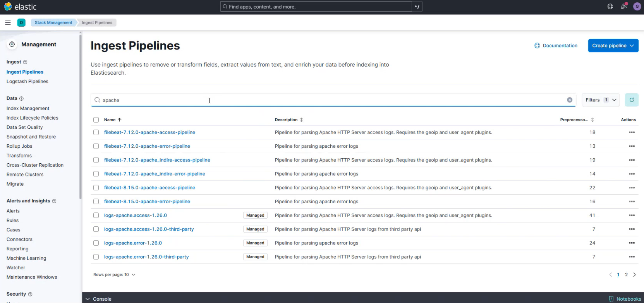The width and height of the screenshot is (644, 303).
Task: Click the Ingest section help icon
Action: 25,62
